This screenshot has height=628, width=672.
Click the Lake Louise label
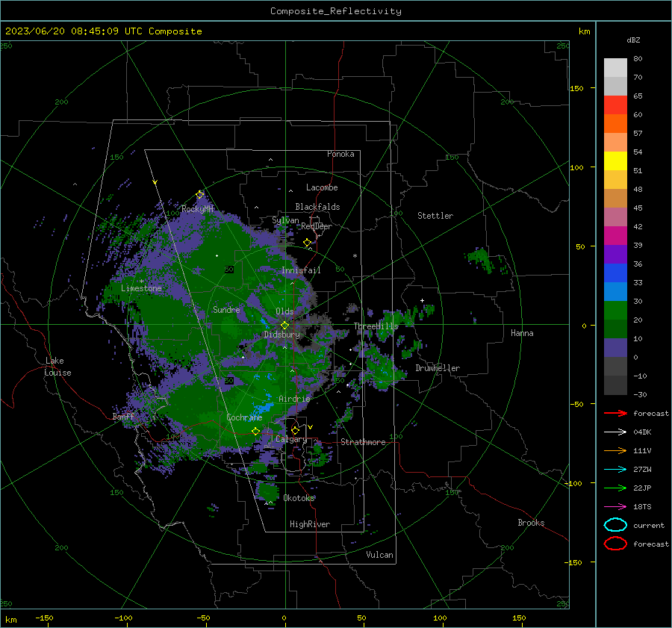pyautogui.click(x=58, y=367)
